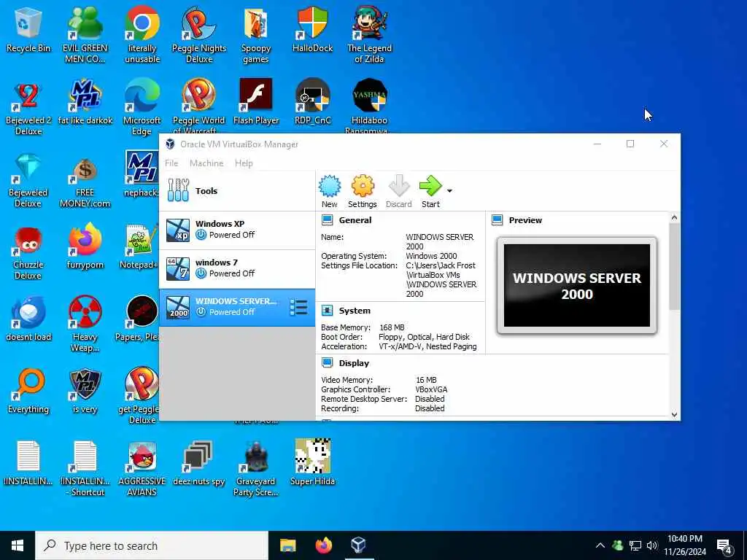Image resolution: width=747 pixels, height=560 pixels.
Task: Open Firefox from taskbar
Action: tap(323, 545)
